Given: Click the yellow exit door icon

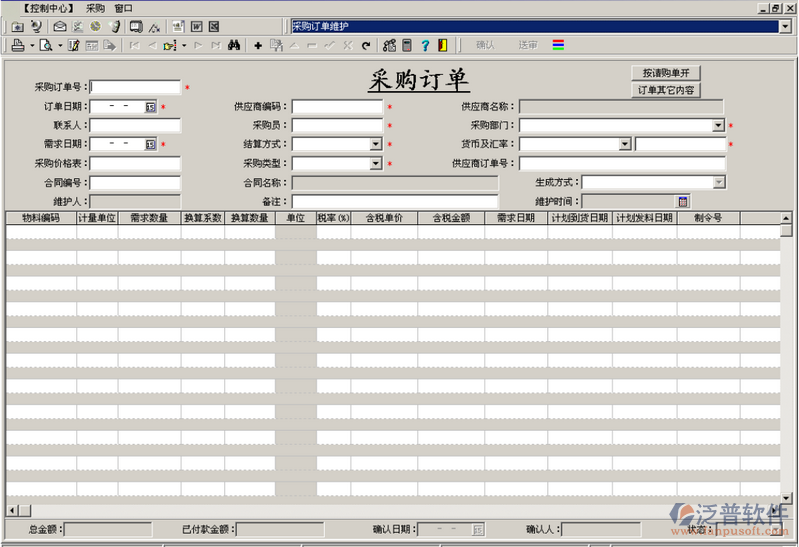Looking at the screenshot, I should tap(442, 45).
